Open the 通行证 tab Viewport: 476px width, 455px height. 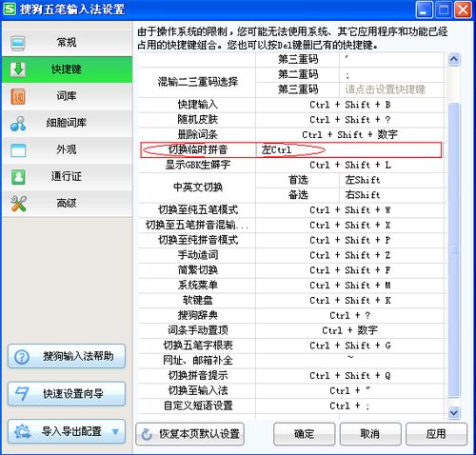67,177
